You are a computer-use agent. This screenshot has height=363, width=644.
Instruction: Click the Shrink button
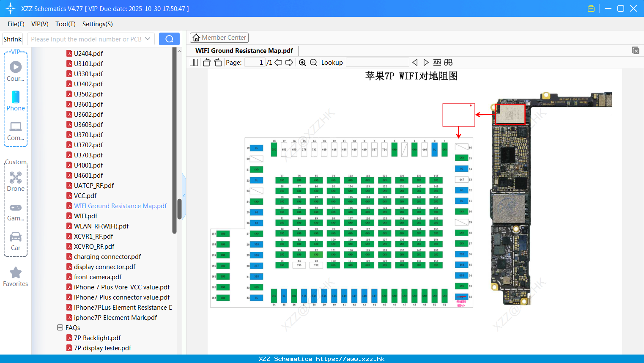[13, 39]
